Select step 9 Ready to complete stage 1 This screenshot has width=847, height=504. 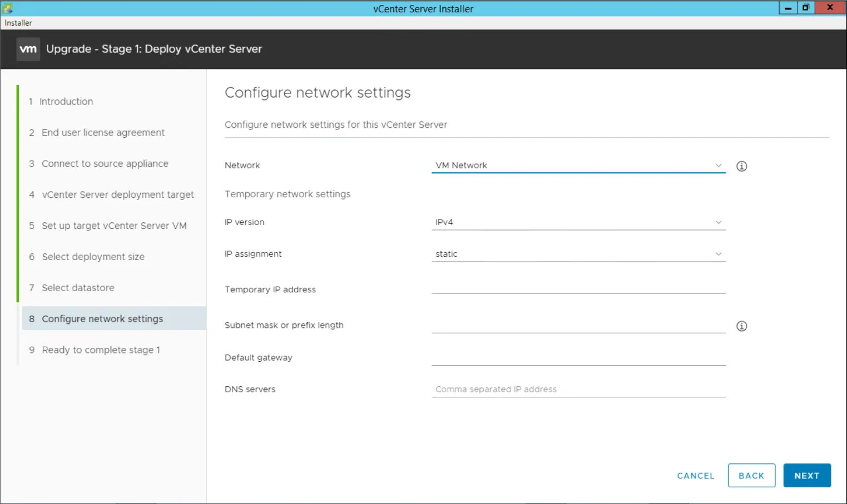click(95, 350)
